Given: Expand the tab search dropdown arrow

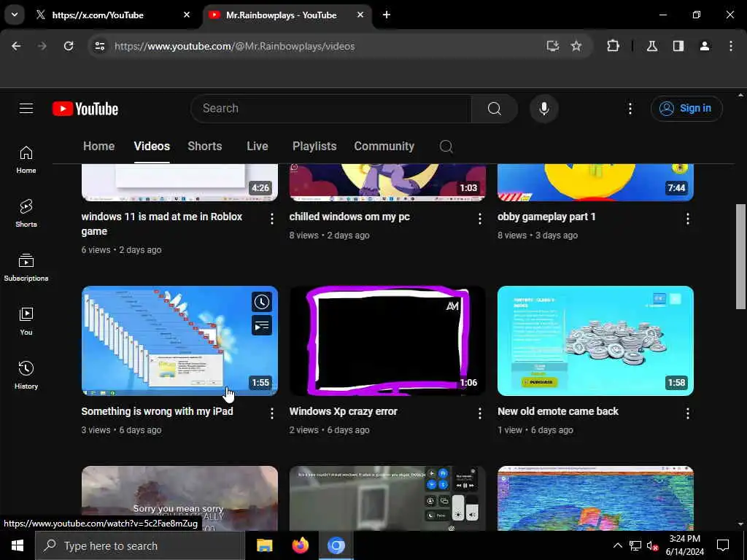Looking at the screenshot, I should 15,15.
